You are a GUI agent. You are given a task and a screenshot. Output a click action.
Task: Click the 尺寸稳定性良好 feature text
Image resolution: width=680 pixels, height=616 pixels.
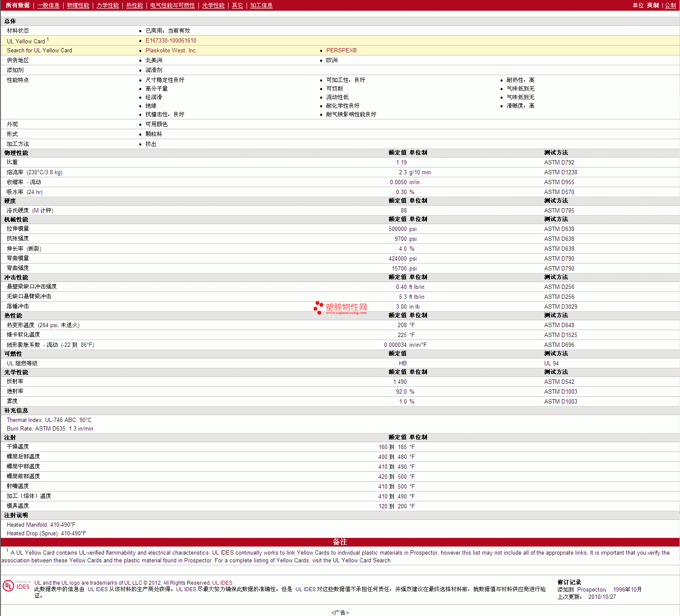pos(165,80)
